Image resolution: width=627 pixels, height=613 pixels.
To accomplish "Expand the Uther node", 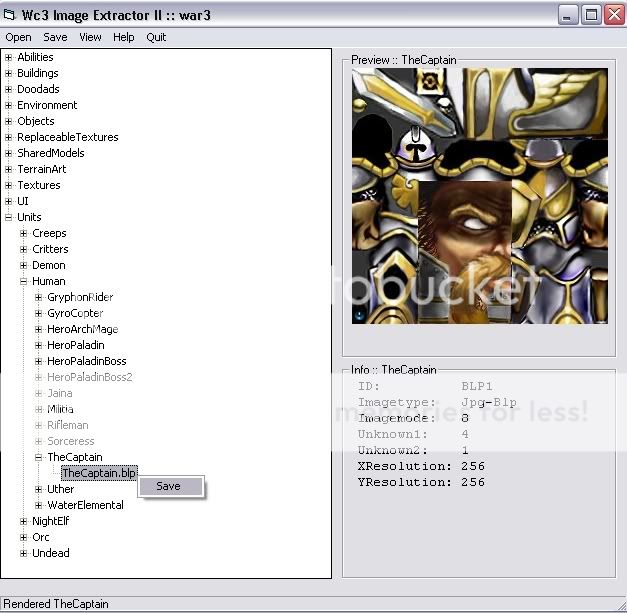I will tap(38, 489).
